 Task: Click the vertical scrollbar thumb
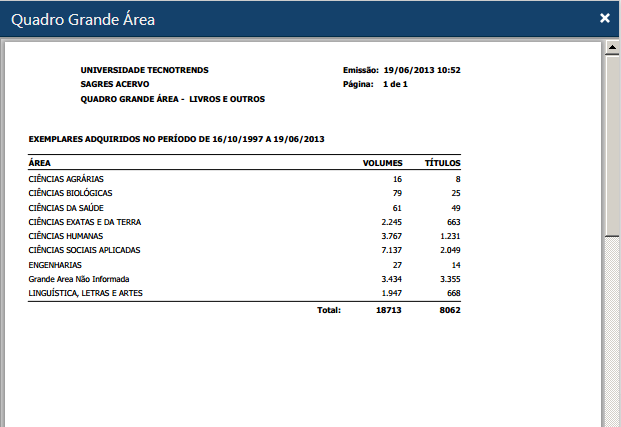612,140
